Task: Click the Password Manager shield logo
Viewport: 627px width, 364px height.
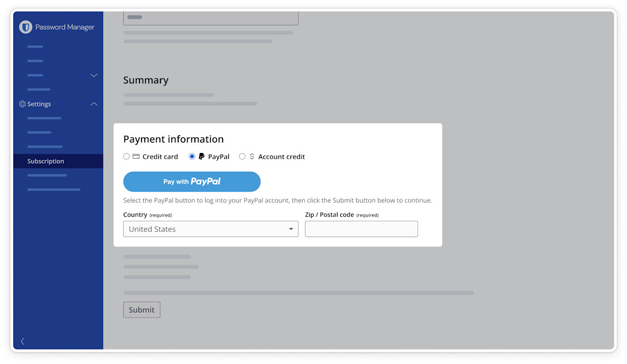Action: 26,27
